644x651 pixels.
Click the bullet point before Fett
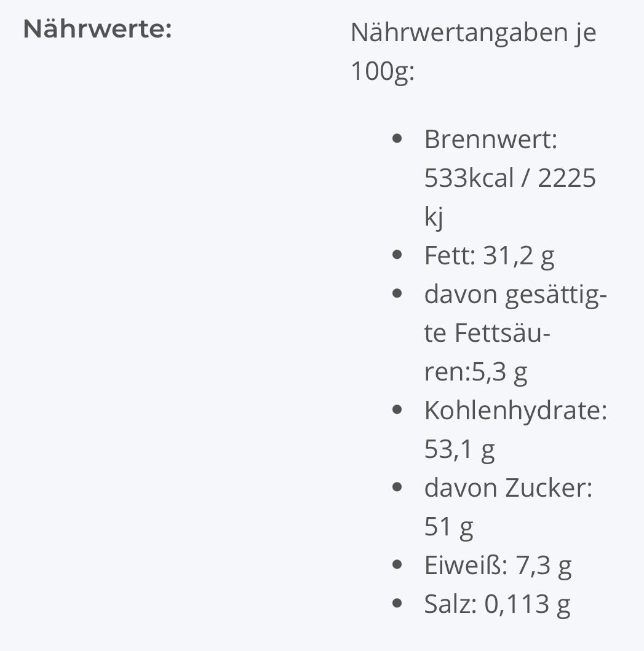(x=397, y=256)
